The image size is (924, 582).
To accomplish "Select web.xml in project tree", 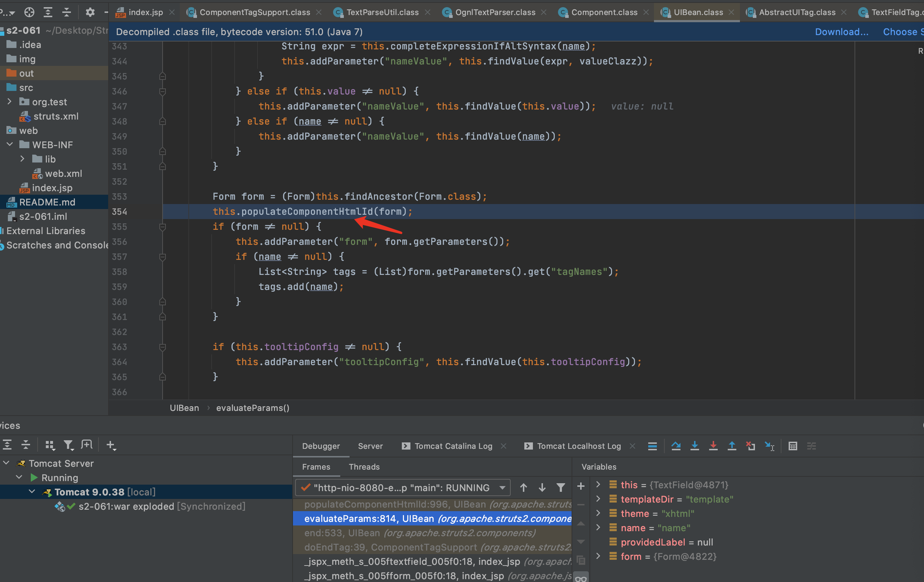I will [63, 173].
